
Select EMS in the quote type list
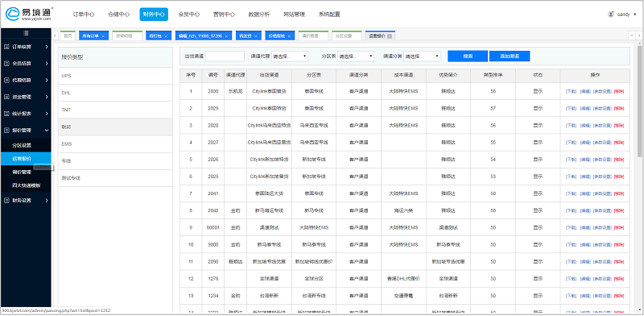[x=115, y=144]
